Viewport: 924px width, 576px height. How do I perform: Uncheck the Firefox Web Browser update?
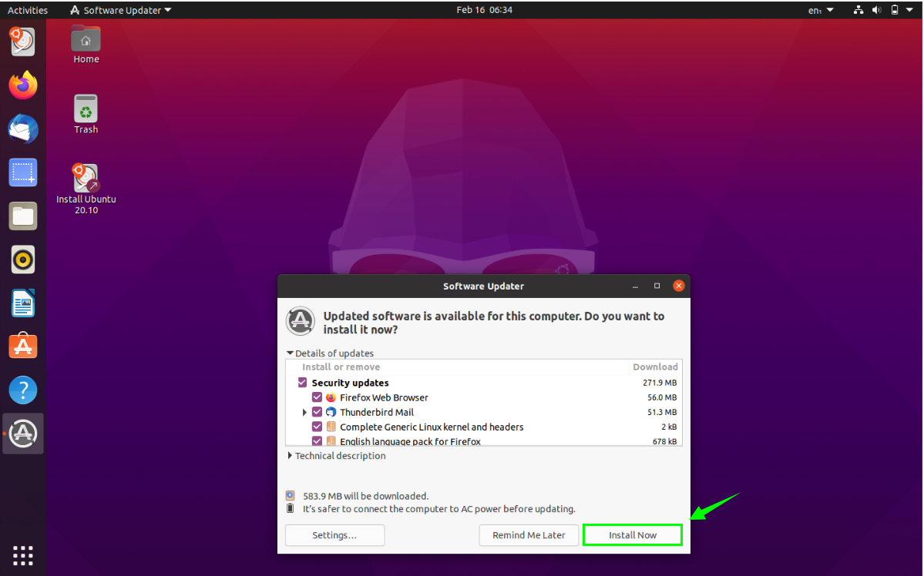coord(317,397)
